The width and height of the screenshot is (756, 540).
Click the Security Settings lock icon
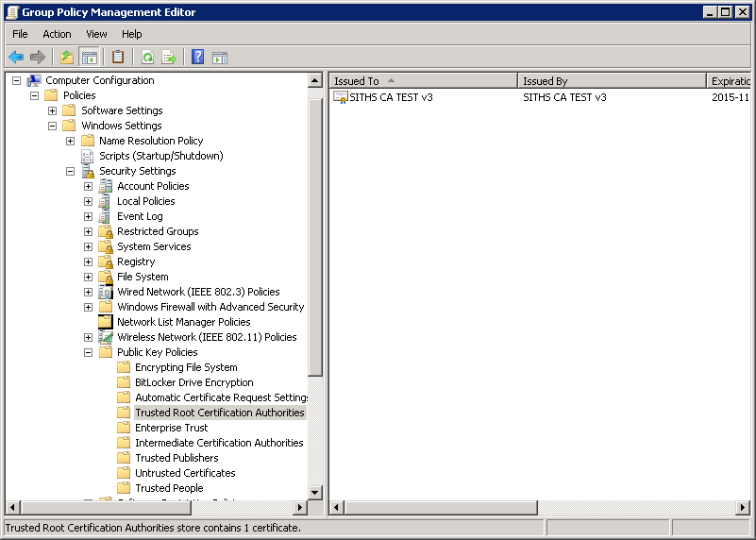click(88, 171)
